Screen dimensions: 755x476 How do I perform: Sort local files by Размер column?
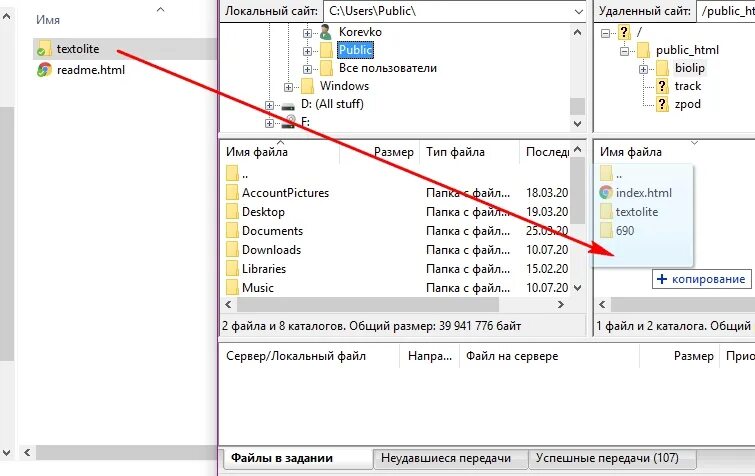379,152
